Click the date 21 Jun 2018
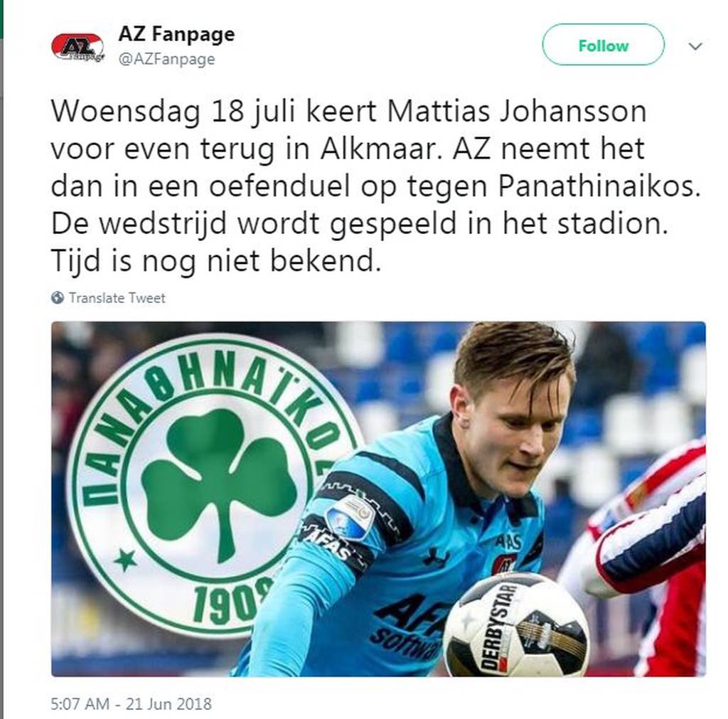Image resolution: width=728 pixels, height=719 pixels. [168, 703]
